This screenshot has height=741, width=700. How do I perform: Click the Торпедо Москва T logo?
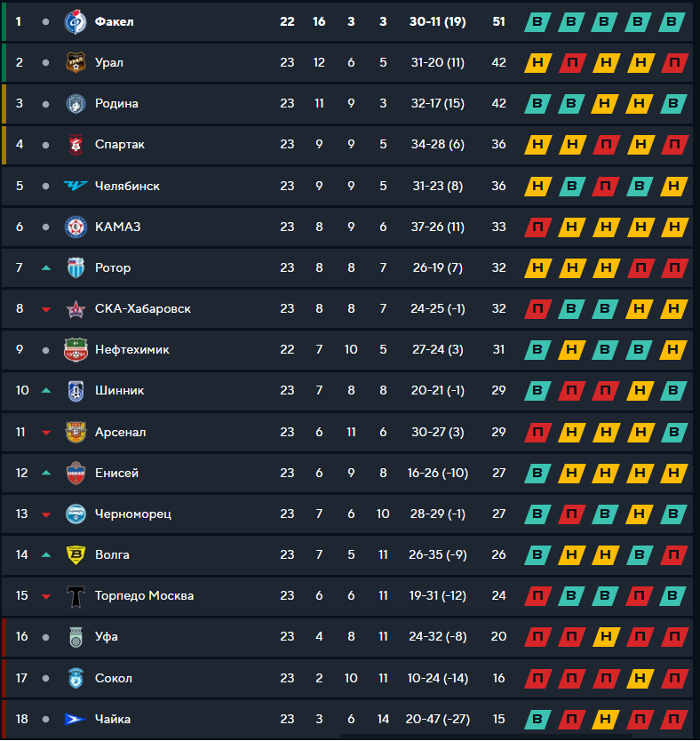tap(75, 596)
